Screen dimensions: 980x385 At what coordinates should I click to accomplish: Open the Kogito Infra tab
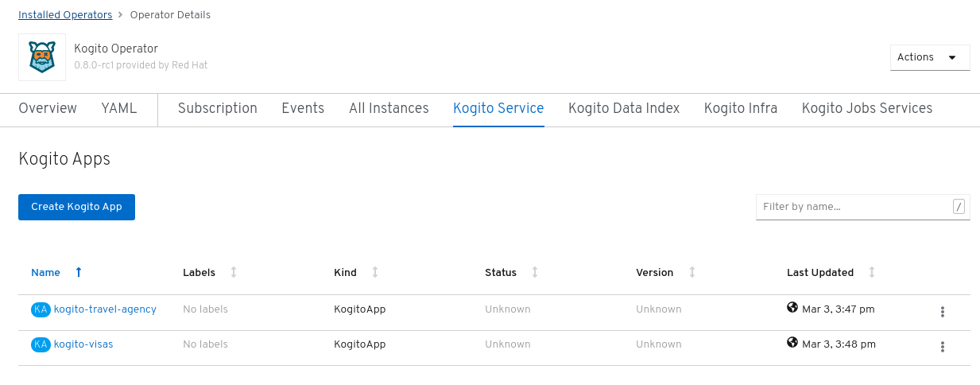click(741, 108)
